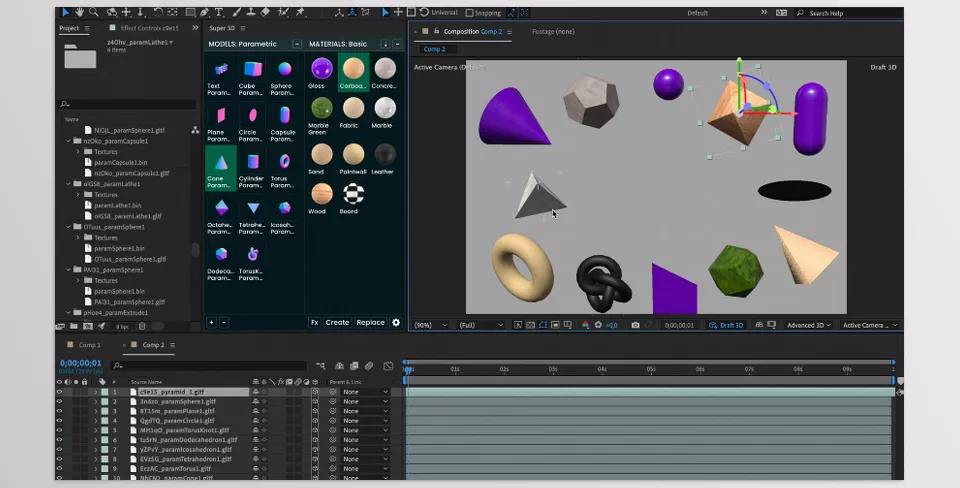960x488 pixels.
Task: Select the Marble Green material swatch
Action: [x=321, y=116]
